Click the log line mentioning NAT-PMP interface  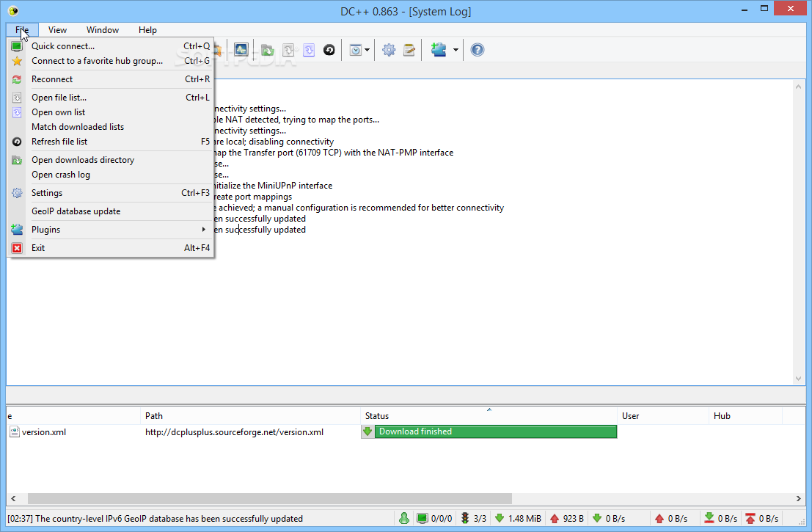[334, 153]
